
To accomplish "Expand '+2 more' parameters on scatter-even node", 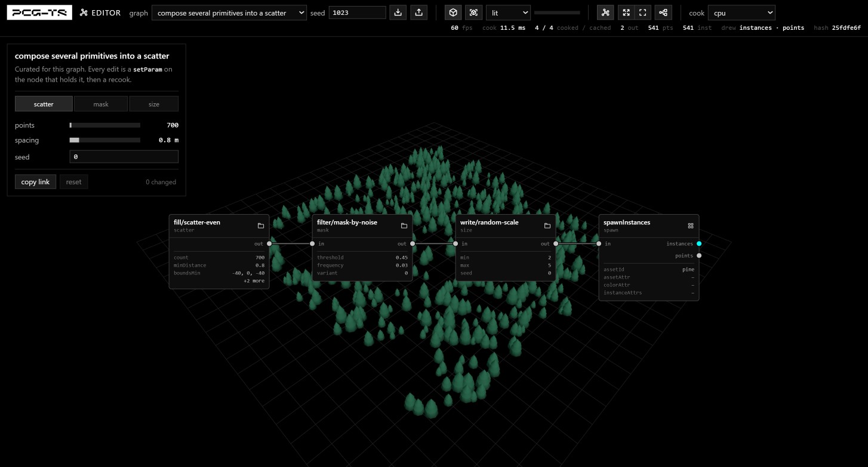I will pyautogui.click(x=254, y=281).
